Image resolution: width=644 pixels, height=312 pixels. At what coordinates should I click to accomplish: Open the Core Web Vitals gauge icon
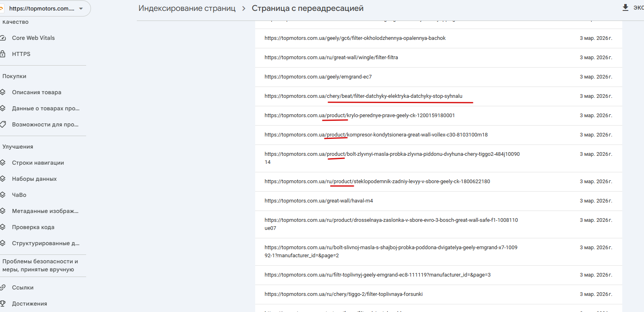2,38
